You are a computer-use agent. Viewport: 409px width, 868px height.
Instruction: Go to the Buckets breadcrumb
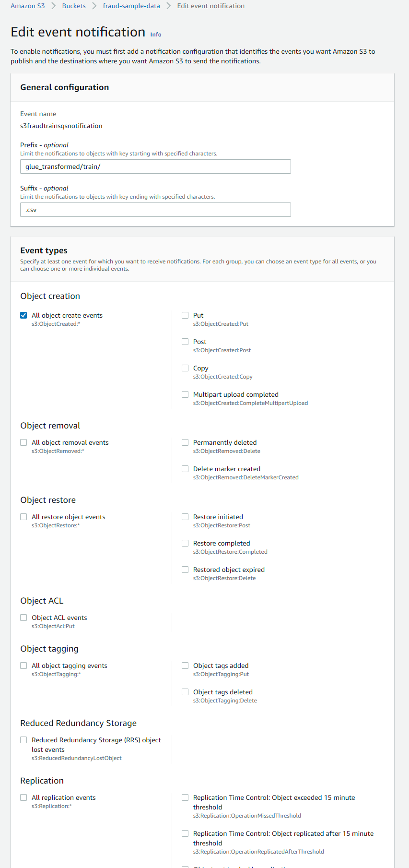click(x=74, y=6)
